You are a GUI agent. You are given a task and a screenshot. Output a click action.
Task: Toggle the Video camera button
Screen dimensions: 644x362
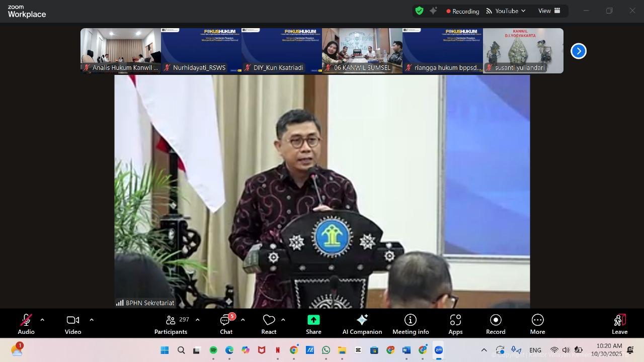[73, 323]
